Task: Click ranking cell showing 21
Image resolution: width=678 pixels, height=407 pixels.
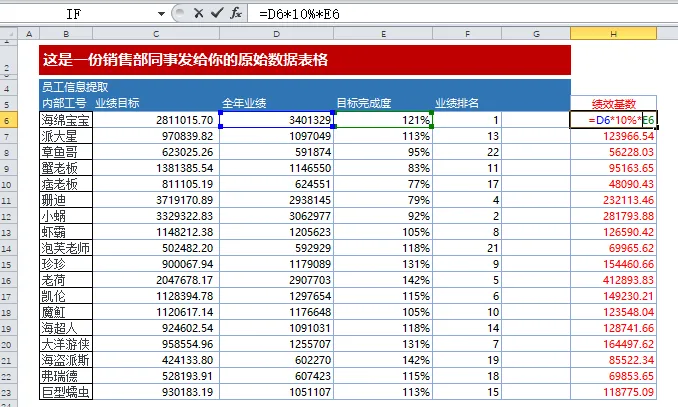Action: (x=467, y=248)
